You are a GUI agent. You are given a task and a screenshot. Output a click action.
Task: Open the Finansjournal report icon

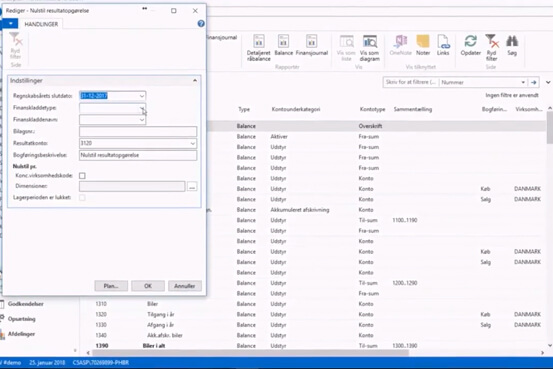click(312, 45)
